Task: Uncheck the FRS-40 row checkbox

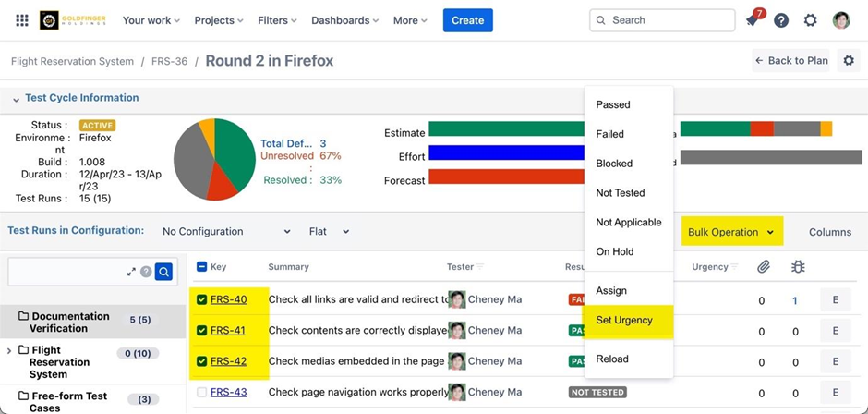Action: tap(202, 299)
